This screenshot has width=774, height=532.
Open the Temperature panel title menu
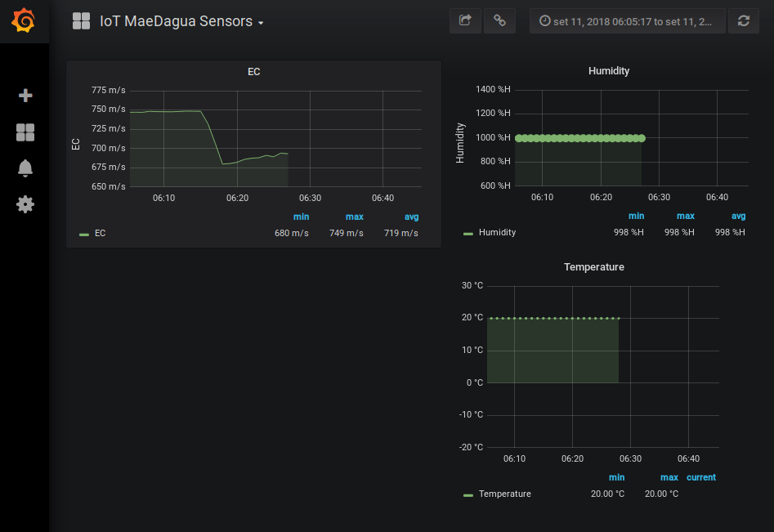tap(594, 267)
